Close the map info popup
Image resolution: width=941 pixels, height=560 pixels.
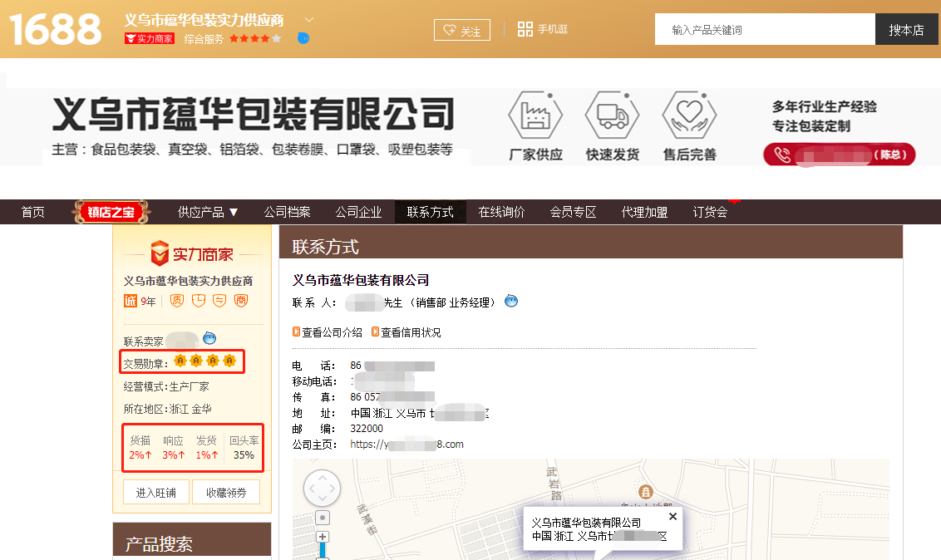pos(672,516)
